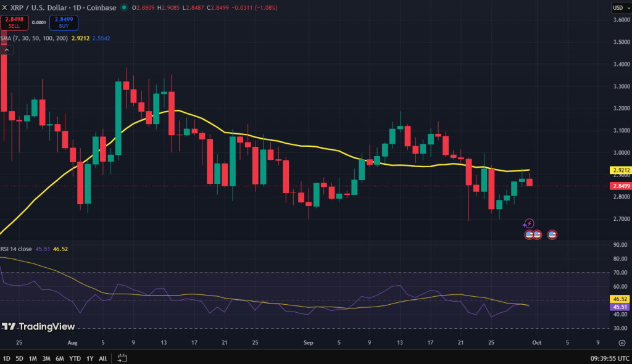Select the 5D time range
The width and height of the screenshot is (632, 364).
click(x=19, y=358)
